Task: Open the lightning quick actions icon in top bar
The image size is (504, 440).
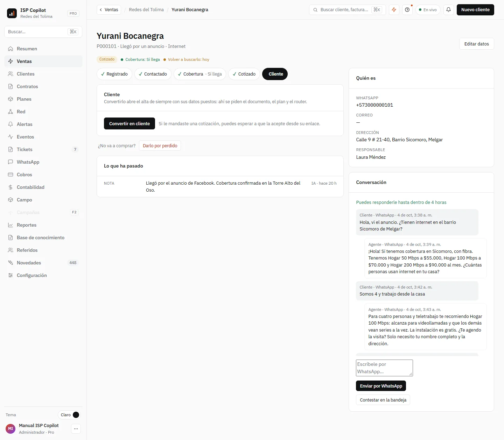Action: (394, 10)
